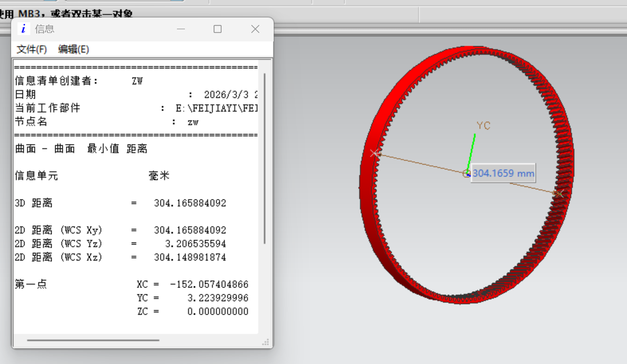This screenshot has width=627, height=364.
Task: Click the WCS origin circle at the gear center
Action: pos(466,174)
